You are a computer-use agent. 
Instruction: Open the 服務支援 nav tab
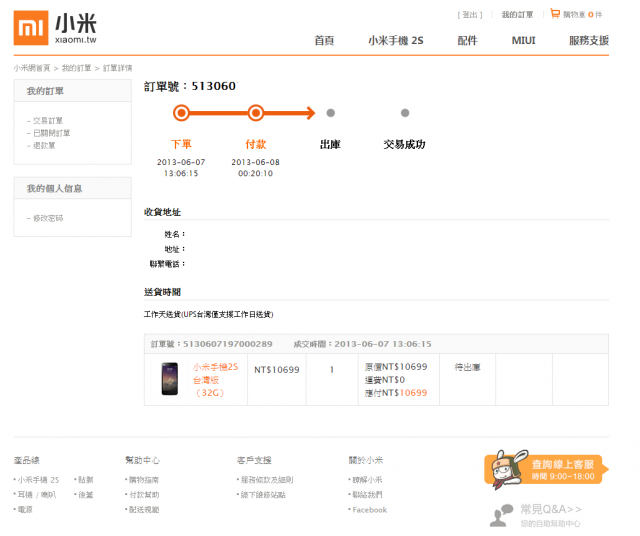[x=589, y=40]
